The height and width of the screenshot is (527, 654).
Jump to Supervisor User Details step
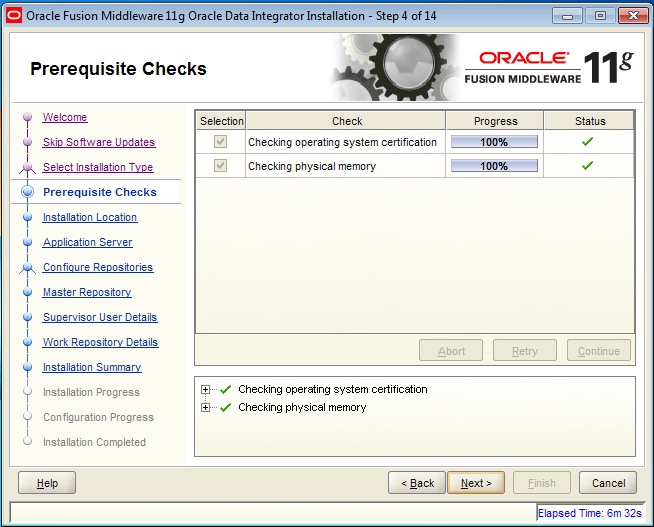[100, 317]
